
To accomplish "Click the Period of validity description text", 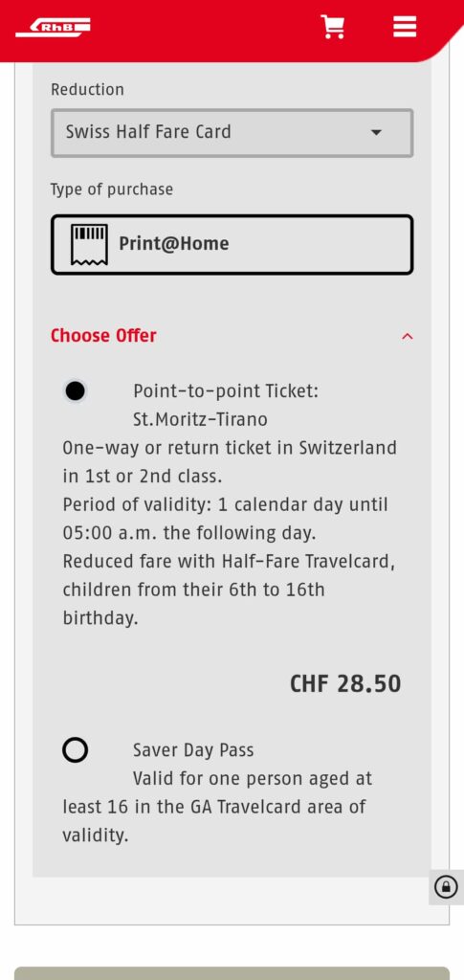I will pyautogui.click(x=225, y=519).
